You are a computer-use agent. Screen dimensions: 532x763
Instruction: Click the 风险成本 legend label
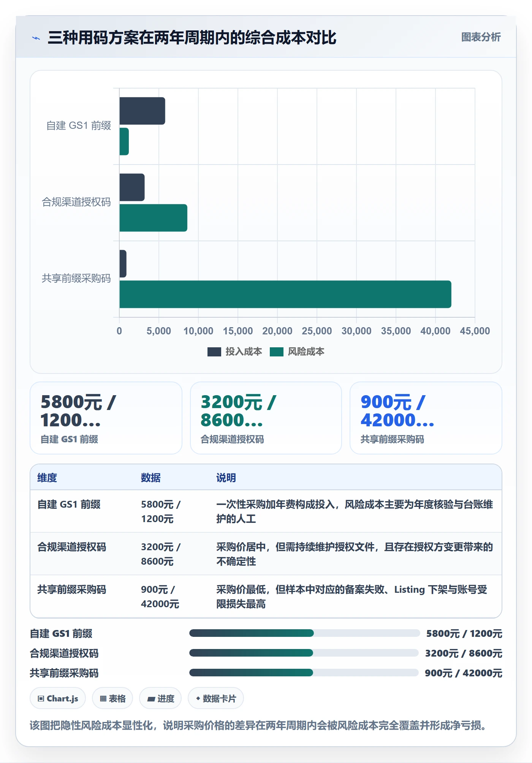[306, 351]
